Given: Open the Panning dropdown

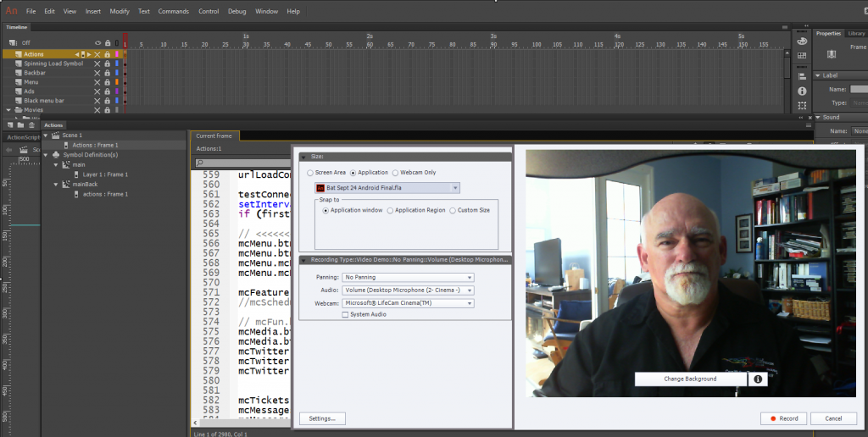Looking at the screenshot, I should [x=408, y=277].
